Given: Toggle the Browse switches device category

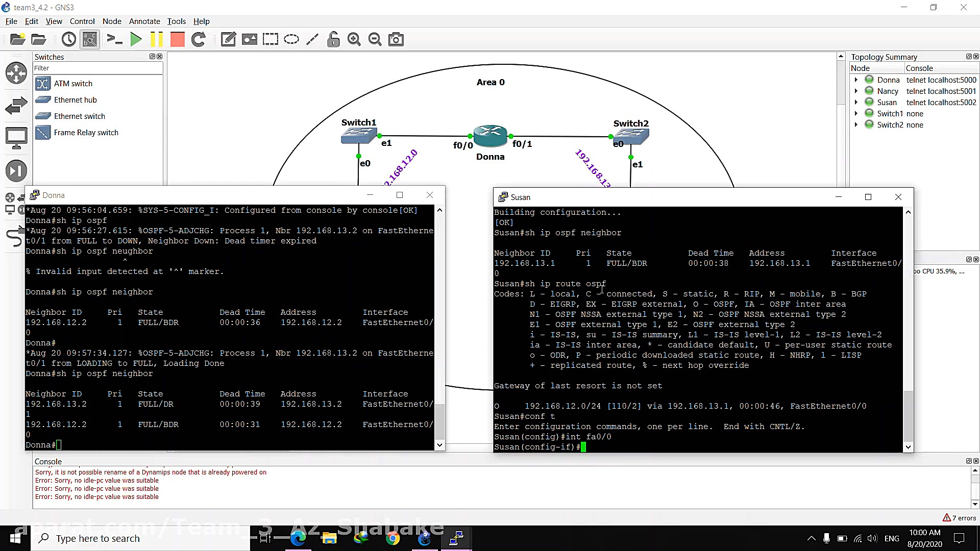Looking at the screenshot, I should [16, 106].
